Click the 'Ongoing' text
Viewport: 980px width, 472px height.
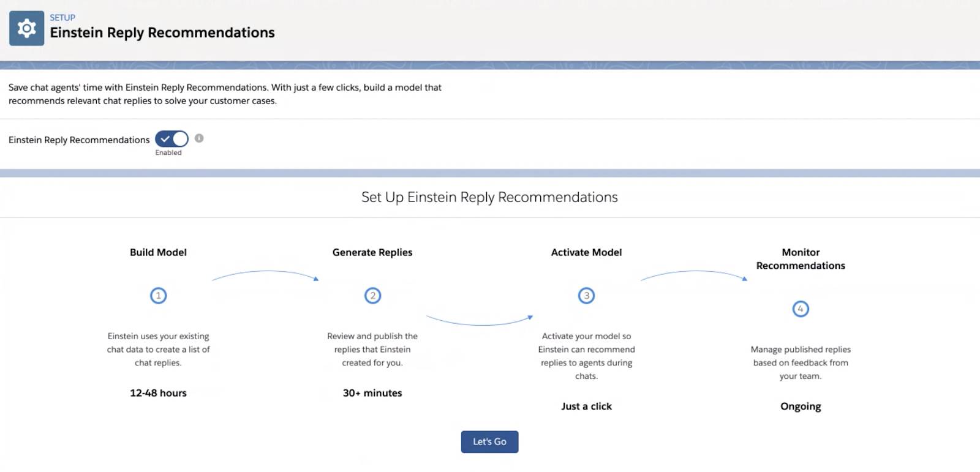coord(801,406)
